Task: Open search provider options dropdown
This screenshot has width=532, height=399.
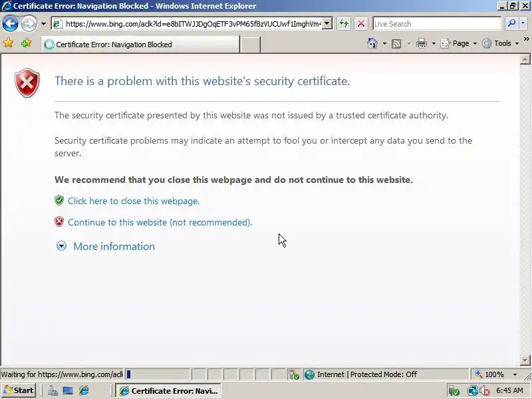Action: point(523,23)
